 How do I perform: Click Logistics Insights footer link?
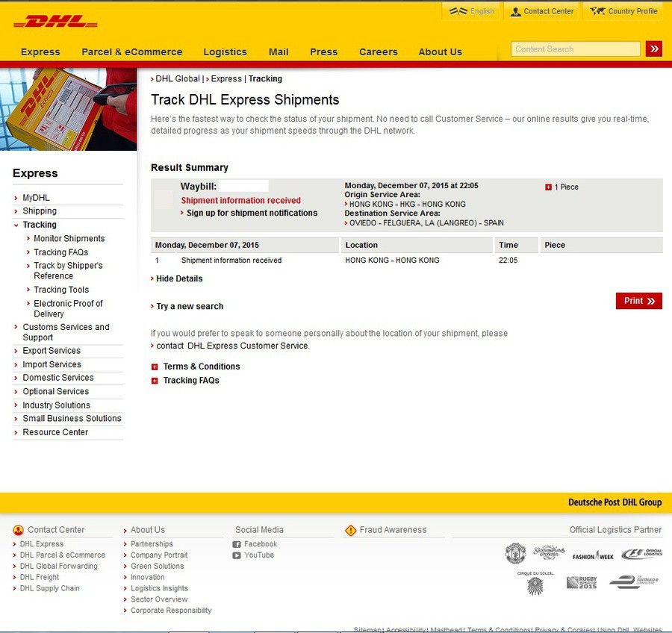[159, 588]
